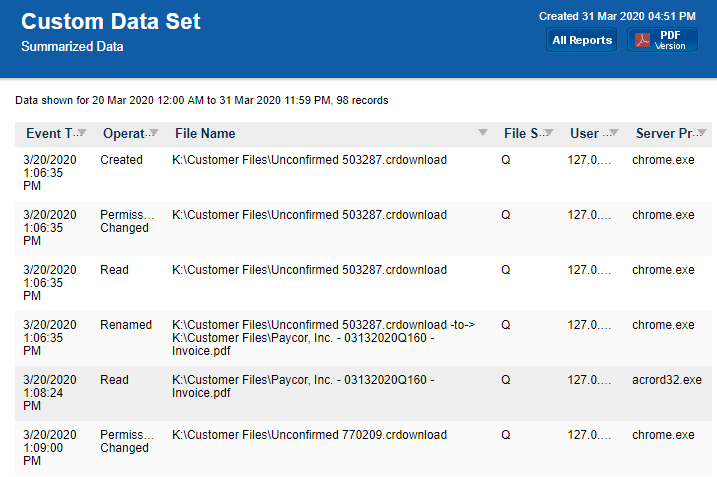Image resolution: width=717 pixels, height=477 pixels.
Task: Sort by the File Name header label
Action: point(205,133)
